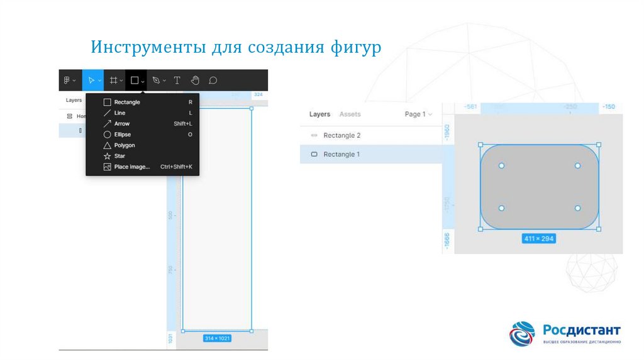Choose Place image from the shape menu
The height and width of the screenshot is (361, 644).
coord(143,167)
